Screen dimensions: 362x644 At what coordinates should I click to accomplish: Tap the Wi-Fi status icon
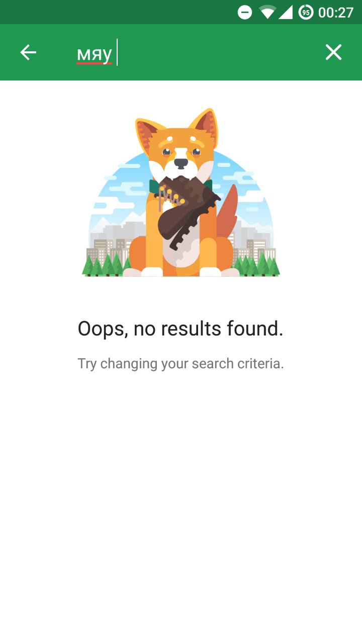click(x=267, y=12)
